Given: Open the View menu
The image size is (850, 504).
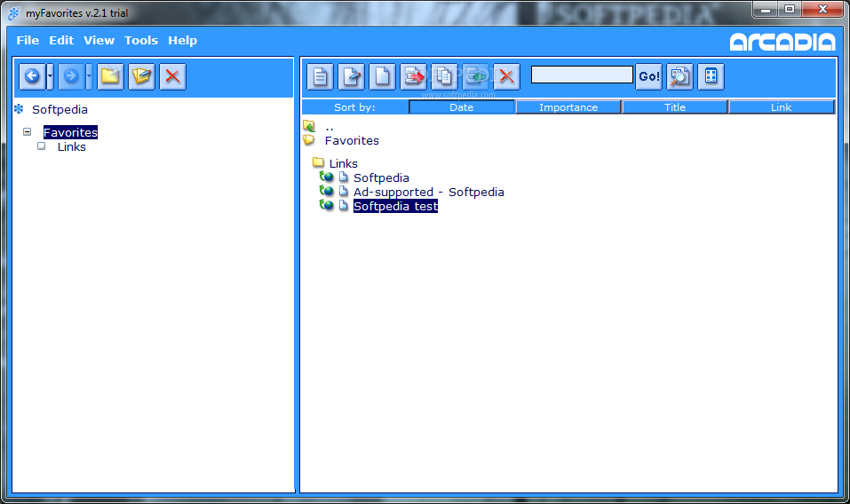Looking at the screenshot, I should (x=99, y=41).
